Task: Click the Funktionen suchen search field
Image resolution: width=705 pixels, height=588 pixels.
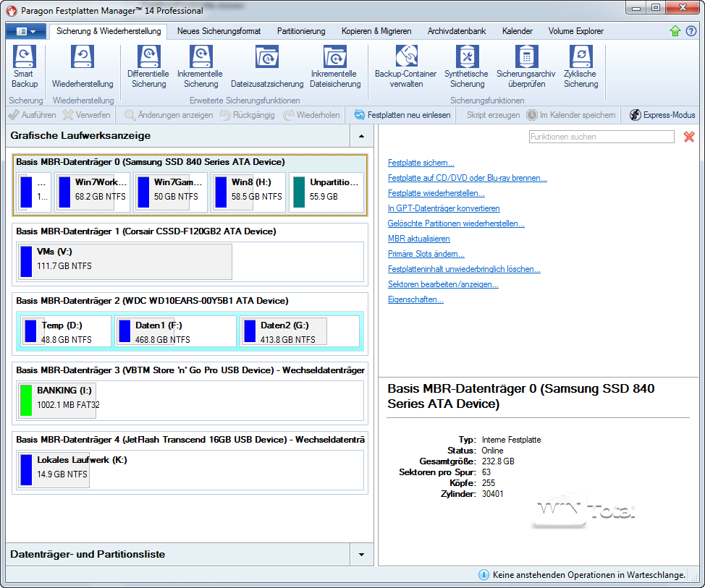Action: tap(601, 137)
